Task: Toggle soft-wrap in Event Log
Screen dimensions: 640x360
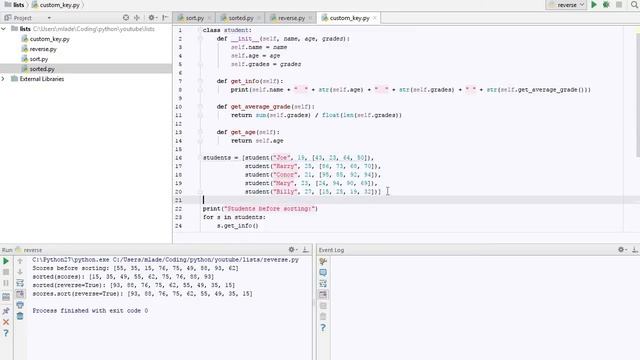Action: [323, 283]
